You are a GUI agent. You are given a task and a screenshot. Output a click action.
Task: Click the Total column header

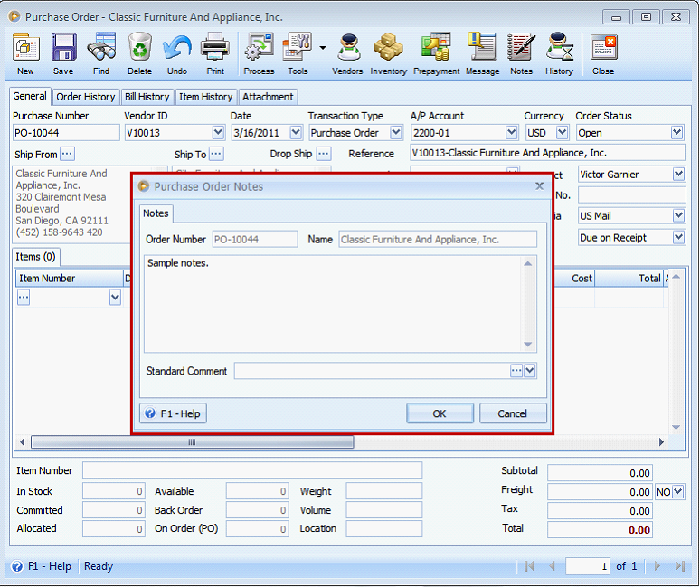[x=630, y=278]
